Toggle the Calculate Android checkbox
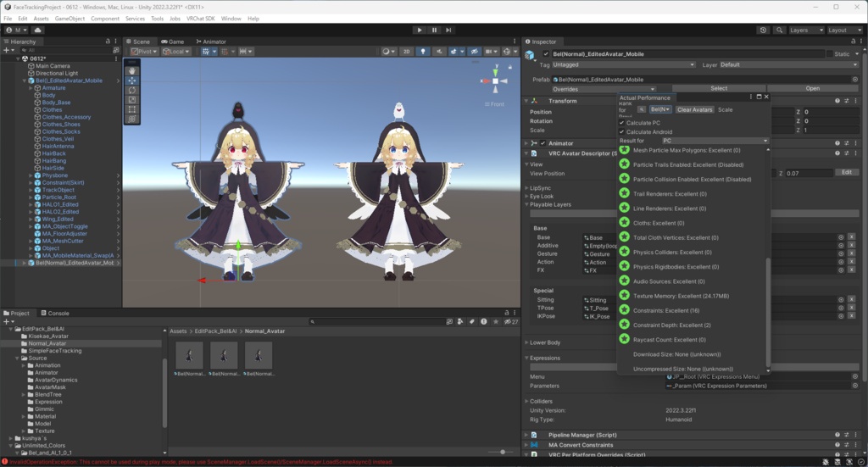This screenshot has height=467, width=868. click(x=621, y=131)
